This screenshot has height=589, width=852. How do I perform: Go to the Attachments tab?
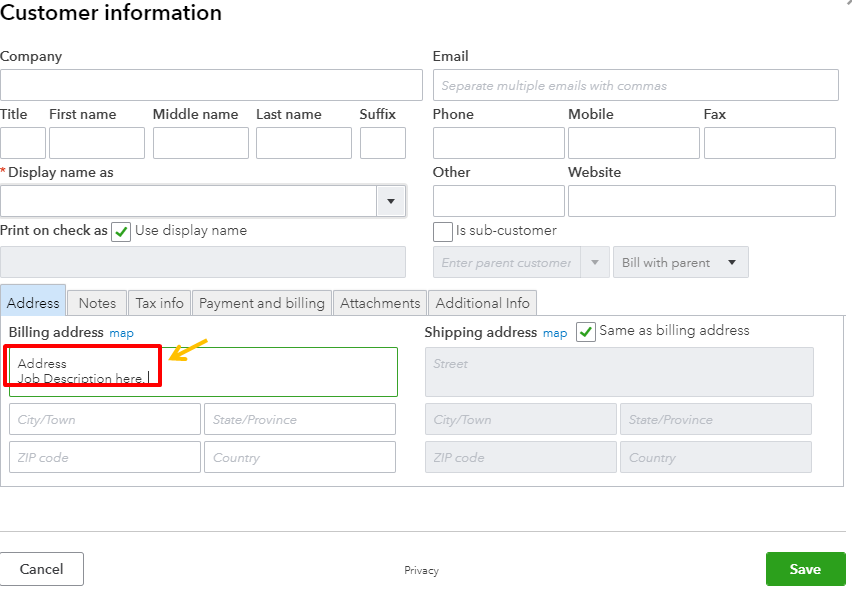tap(380, 303)
